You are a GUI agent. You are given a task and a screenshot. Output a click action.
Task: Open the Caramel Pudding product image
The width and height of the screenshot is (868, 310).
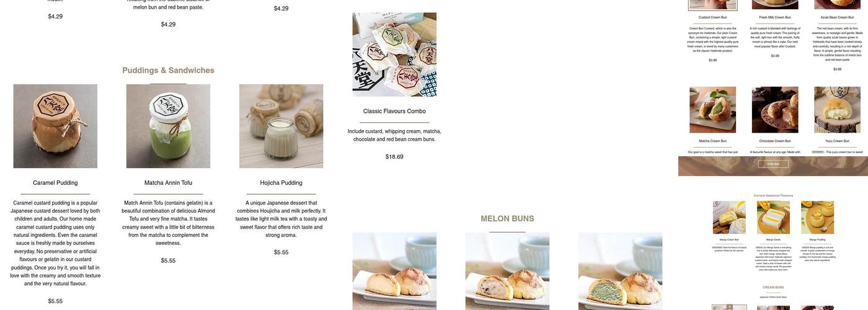pyautogui.click(x=55, y=126)
